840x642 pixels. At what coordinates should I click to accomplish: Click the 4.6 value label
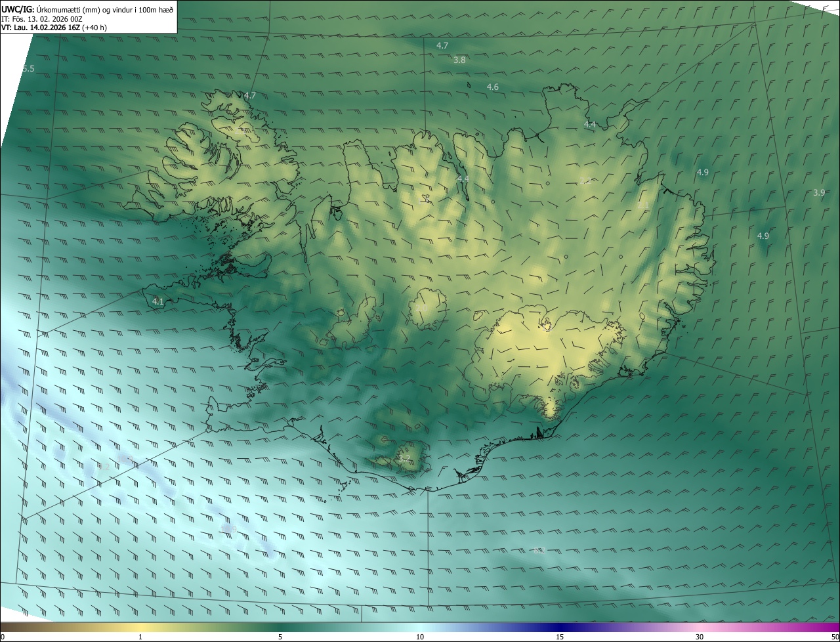(x=493, y=87)
